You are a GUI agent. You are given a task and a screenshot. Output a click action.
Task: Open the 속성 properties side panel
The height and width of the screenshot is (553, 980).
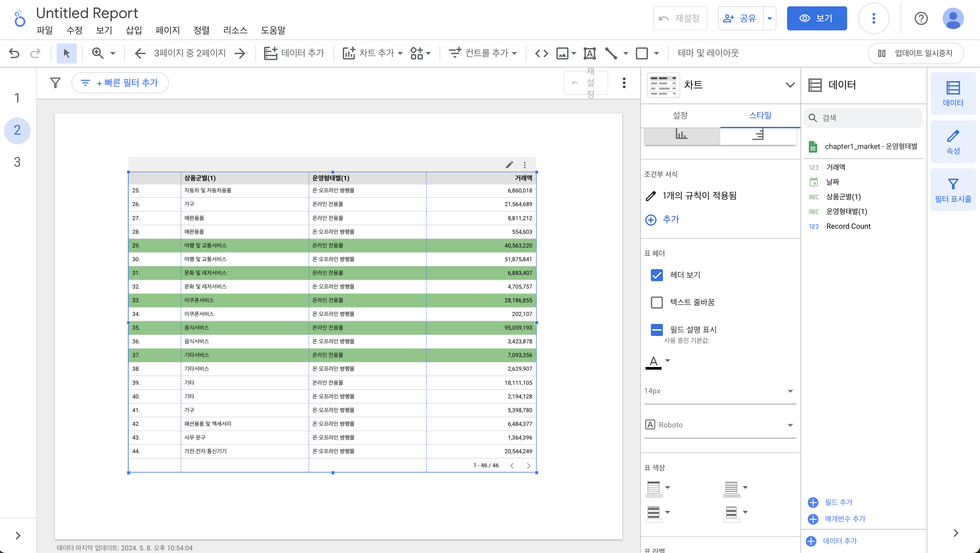[x=953, y=142]
